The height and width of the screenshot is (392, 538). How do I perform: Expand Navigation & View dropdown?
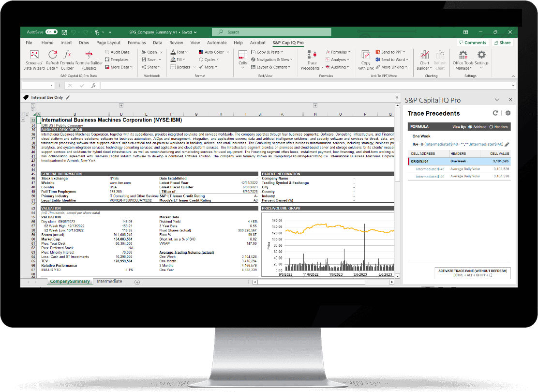click(272, 60)
